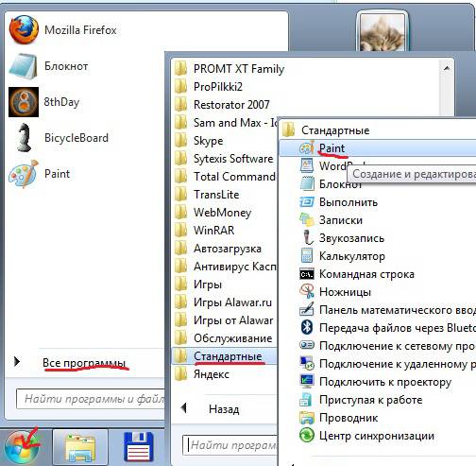Click the Bluetooth file transfer icon

[x=307, y=328]
